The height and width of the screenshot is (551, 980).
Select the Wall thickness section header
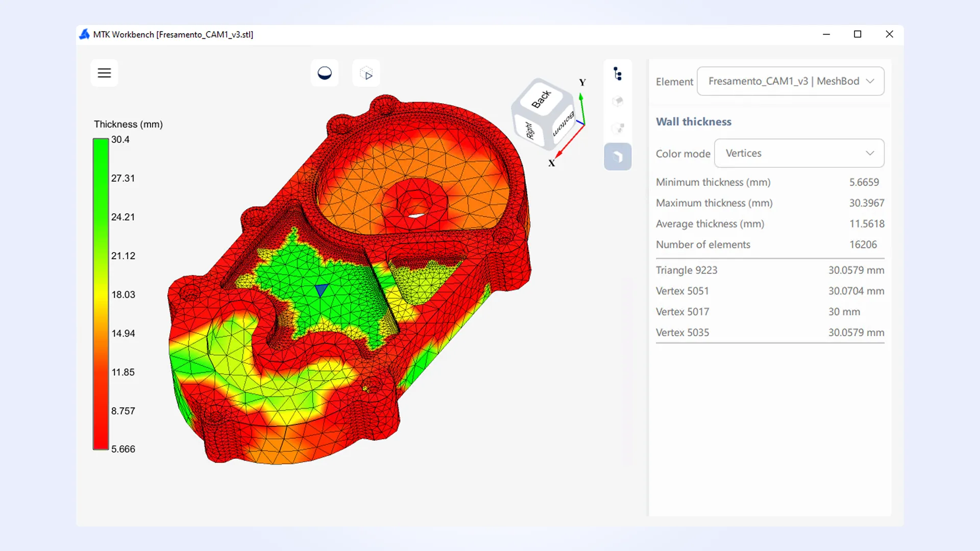(693, 121)
